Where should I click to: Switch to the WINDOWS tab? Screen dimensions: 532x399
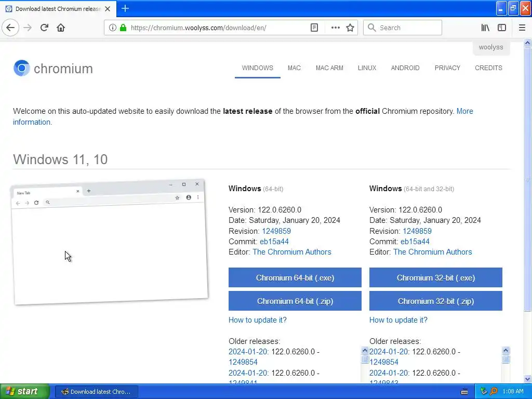pyautogui.click(x=258, y=68)
